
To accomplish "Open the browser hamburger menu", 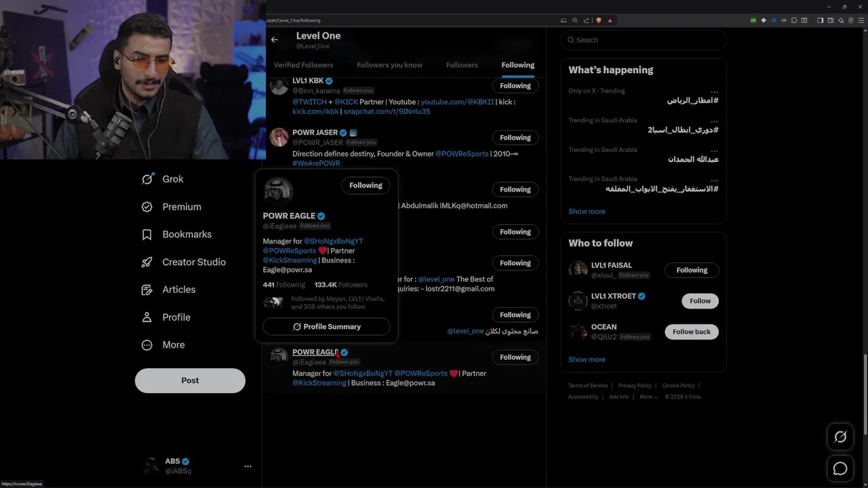I will [x=861, y=20].
